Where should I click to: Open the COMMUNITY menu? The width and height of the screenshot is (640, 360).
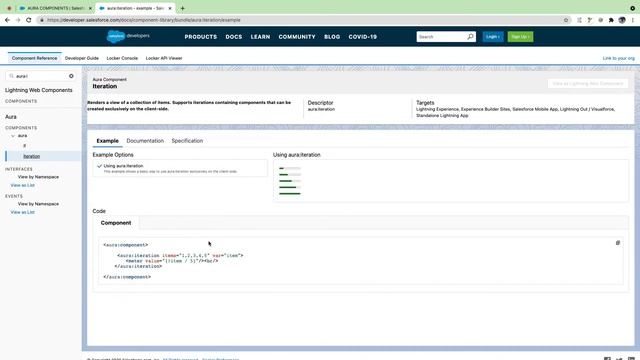point(297,37)
